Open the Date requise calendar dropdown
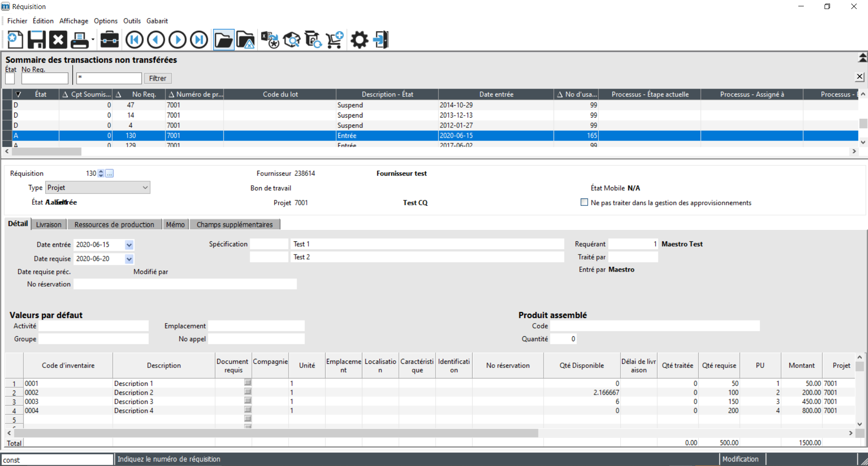Screen dimensions: 868x466 tap(129, 259)
